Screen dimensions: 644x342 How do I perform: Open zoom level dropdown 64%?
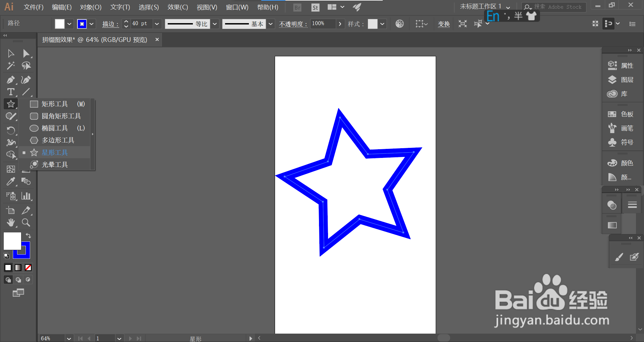[x=69, y=338]
